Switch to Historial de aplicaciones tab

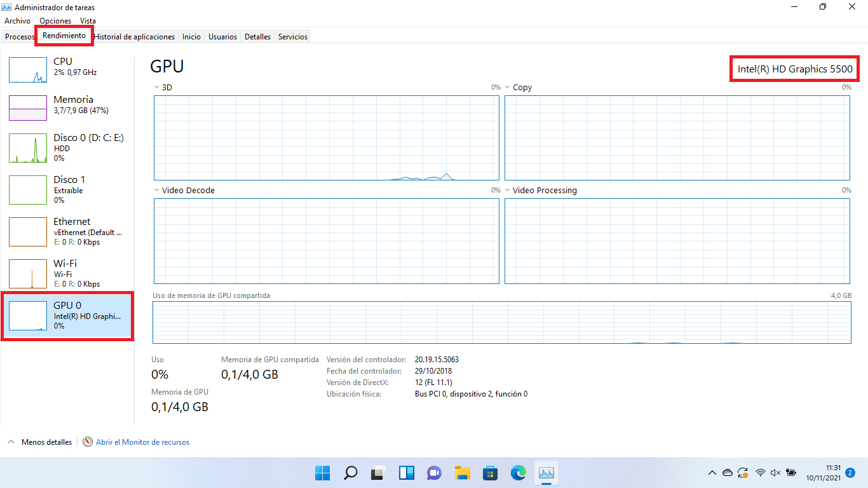pyautogui.click(x=134, y=37)
